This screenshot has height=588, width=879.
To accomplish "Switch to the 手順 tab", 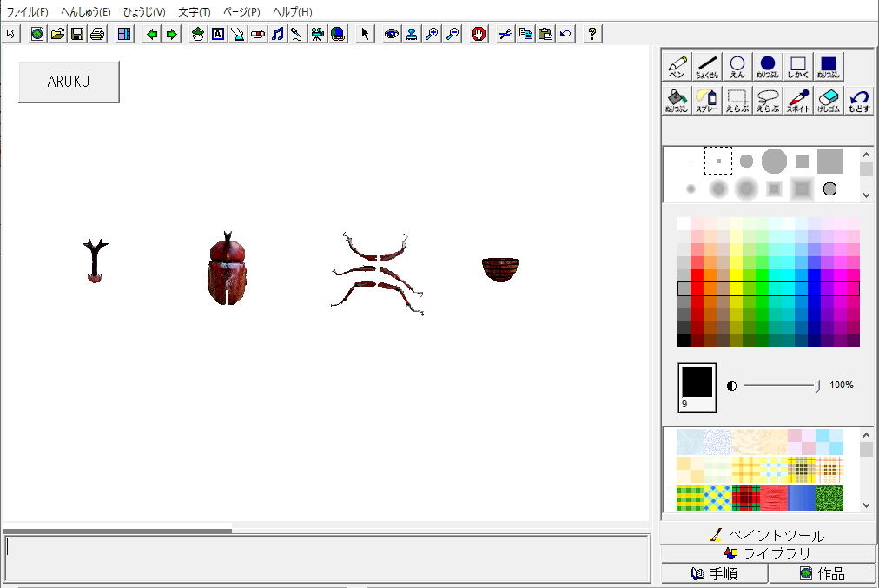I will pos(714,573).
